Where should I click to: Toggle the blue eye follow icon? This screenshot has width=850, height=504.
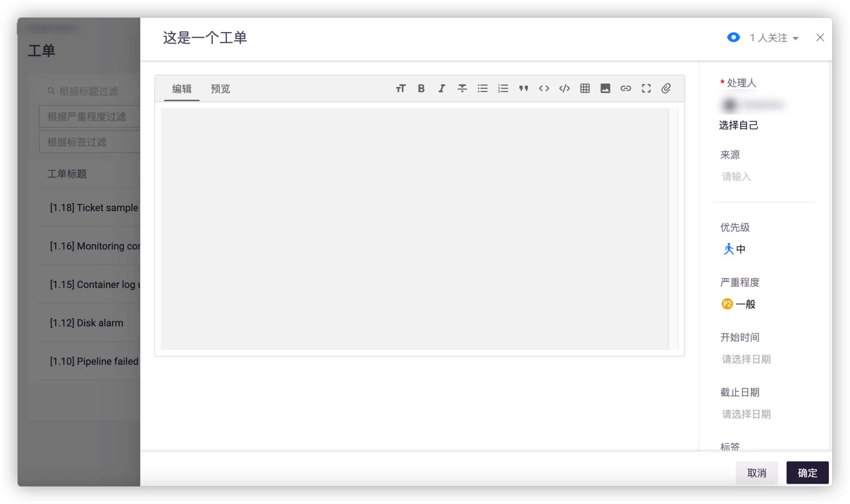[733, 38]
